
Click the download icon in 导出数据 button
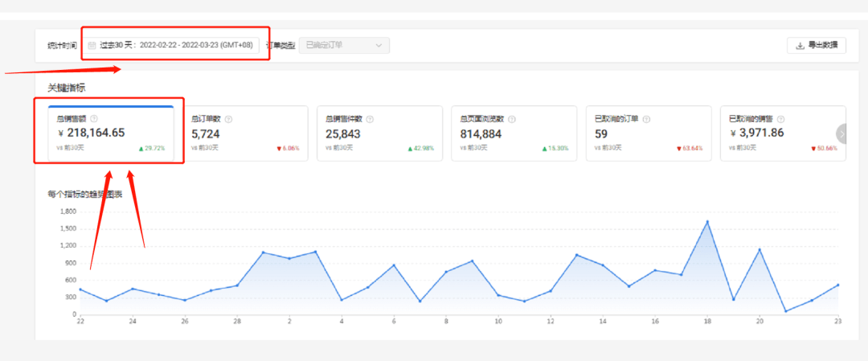[800, 45]
